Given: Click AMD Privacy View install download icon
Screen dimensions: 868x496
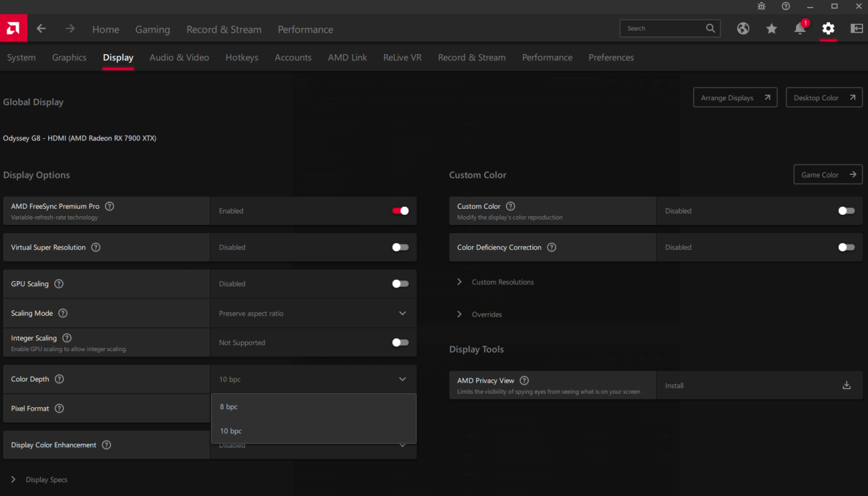Looking at the screenshot, I should pos(846,385).
